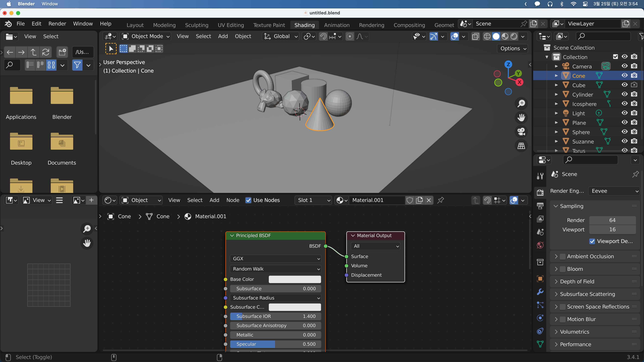Open the Object properties tab icon
Image resolution: width=644 pixels, height=362 pixels.
540,279
